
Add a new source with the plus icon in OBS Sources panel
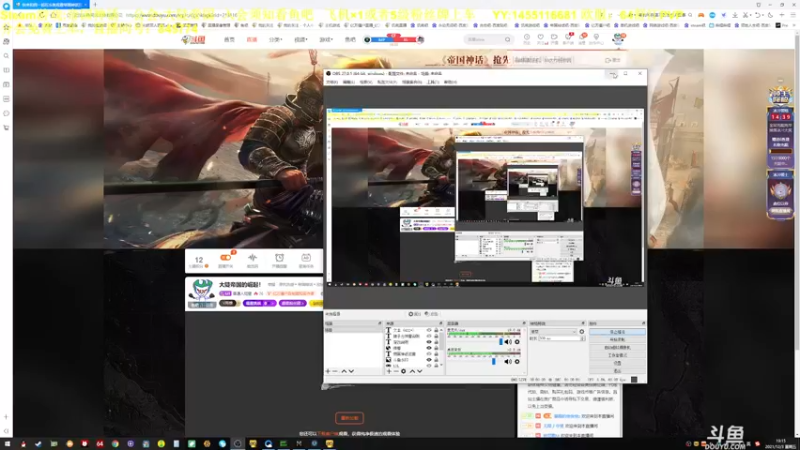point(389,371)
